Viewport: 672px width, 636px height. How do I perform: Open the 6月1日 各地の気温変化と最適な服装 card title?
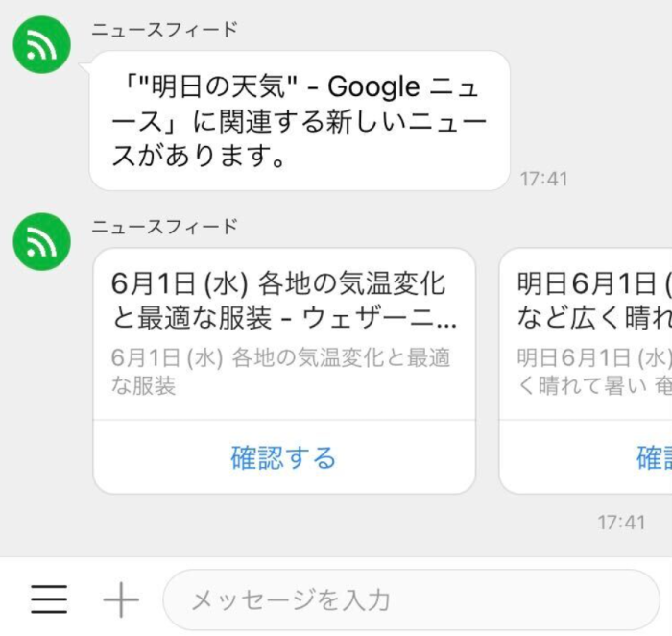[x=284, y=301]
